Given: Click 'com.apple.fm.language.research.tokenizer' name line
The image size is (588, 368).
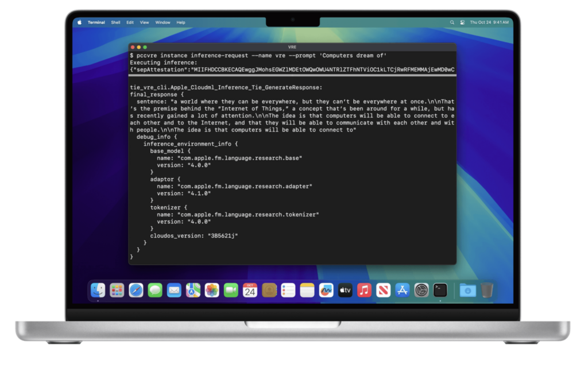Looking at the screenshot, I should pos(238,214).
